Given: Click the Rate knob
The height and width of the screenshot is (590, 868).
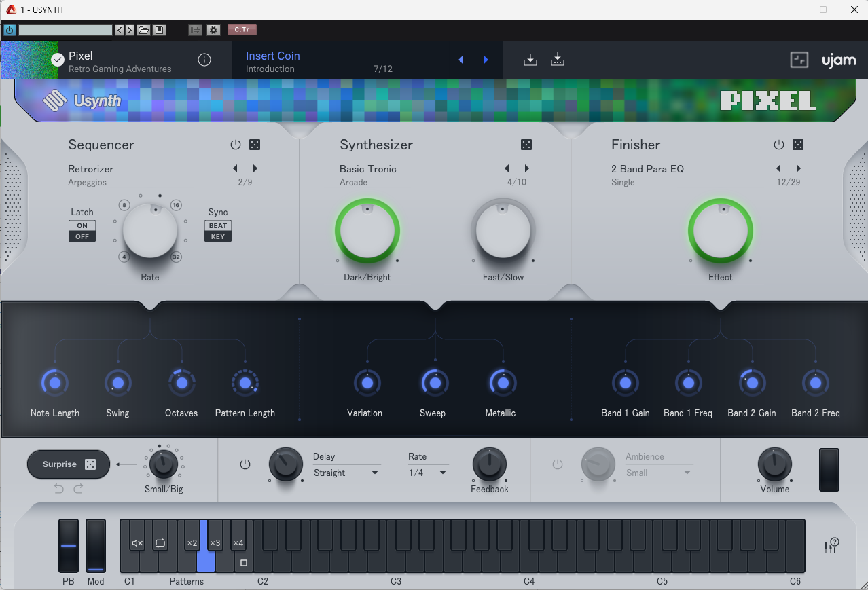Looking at the screenshot, I should pyautogui.click(x=150, y=231).
